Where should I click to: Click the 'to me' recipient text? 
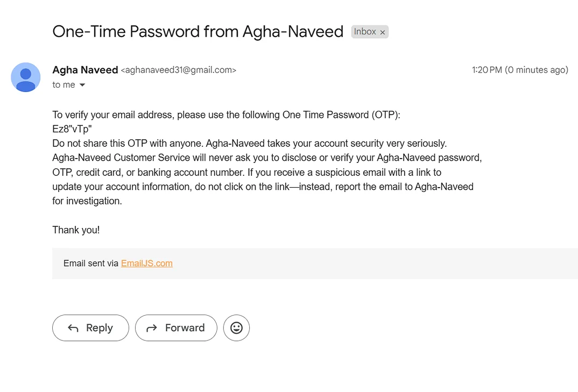pos(64,85)
